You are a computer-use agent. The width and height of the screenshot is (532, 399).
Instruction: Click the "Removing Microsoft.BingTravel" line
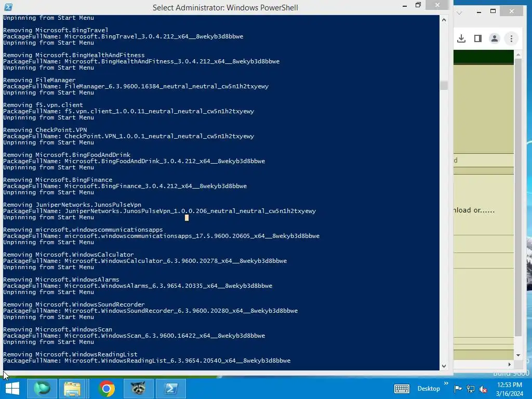(56, 30)
